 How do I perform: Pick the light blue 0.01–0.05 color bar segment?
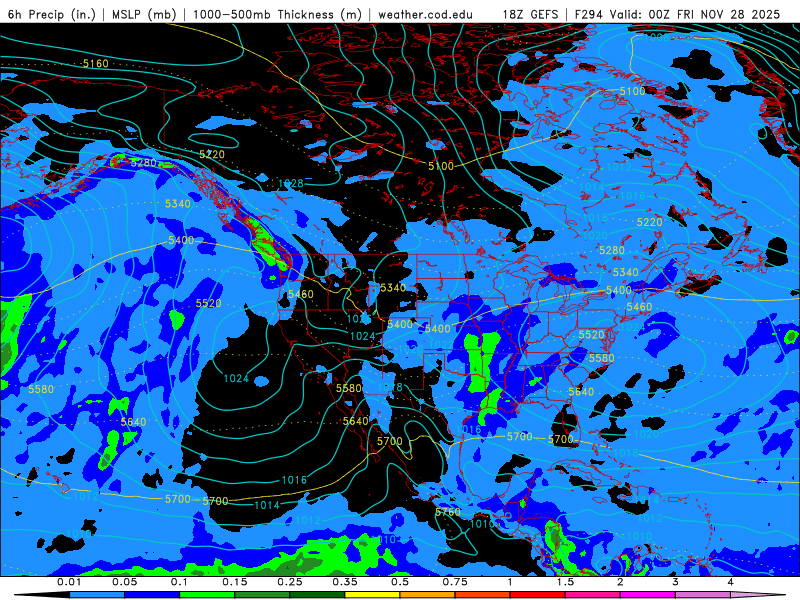coord(97,595)
